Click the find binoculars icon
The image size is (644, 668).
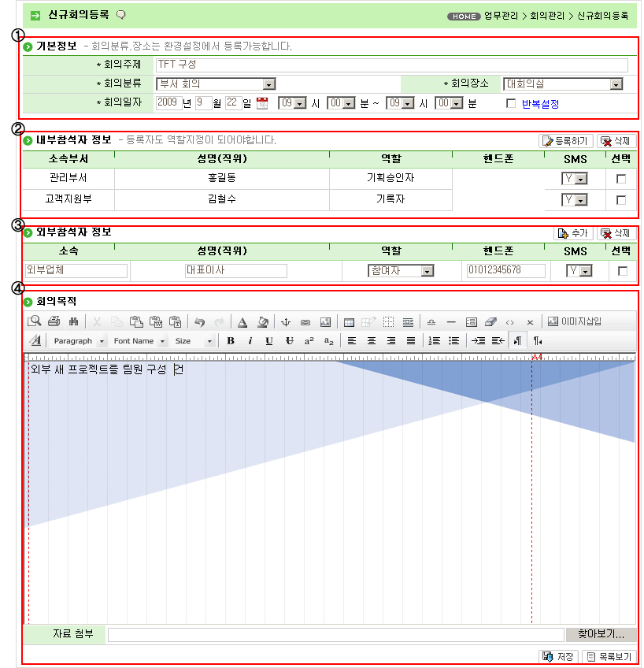[x=73, y=321]
